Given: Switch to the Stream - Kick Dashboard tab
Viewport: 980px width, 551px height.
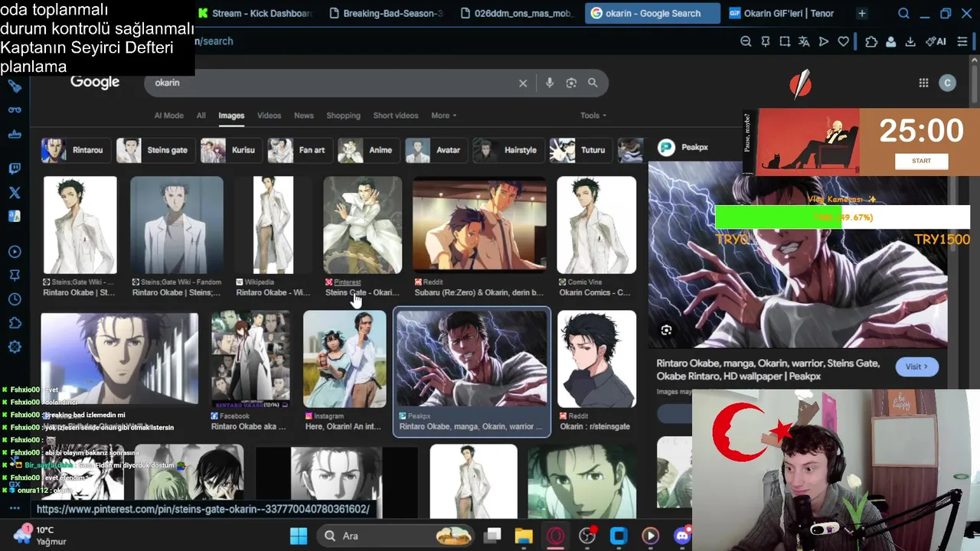Looking at the screenshot, I should (255, 13).
